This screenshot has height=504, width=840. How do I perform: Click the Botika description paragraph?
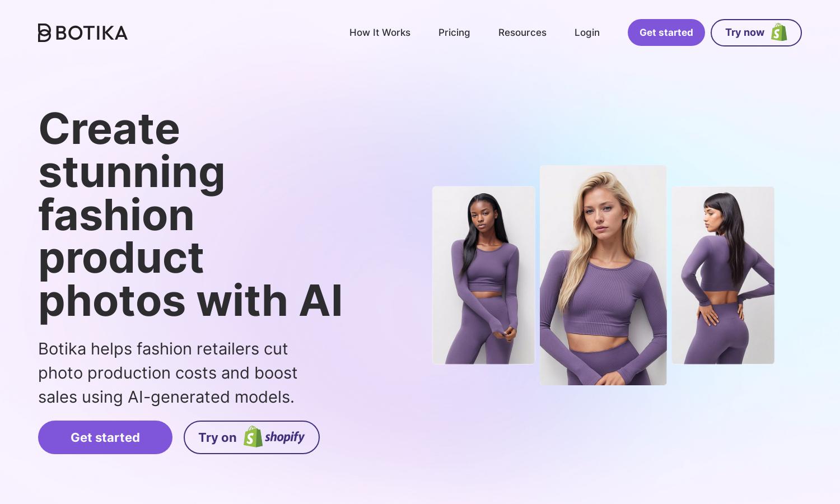[168, 373]
